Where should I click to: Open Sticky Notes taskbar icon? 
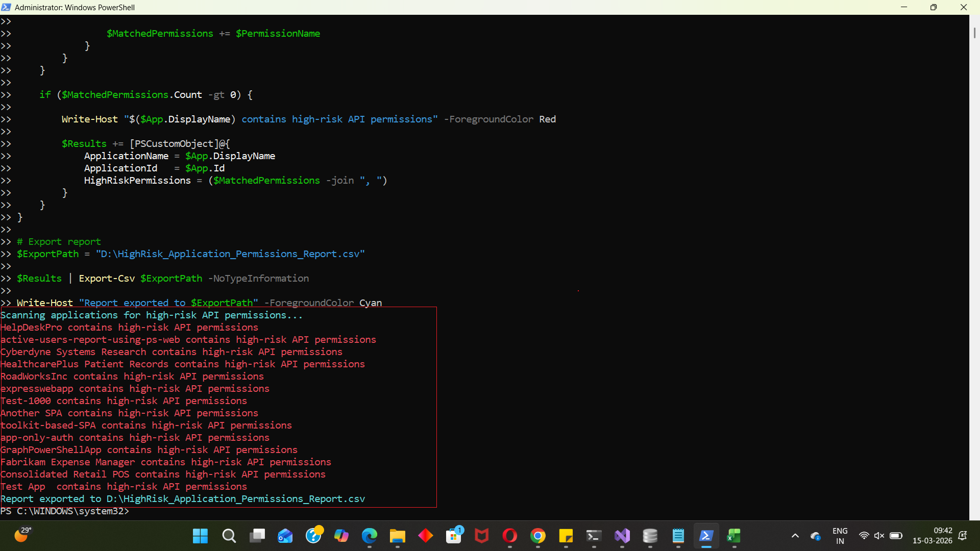tap(566, 536)
